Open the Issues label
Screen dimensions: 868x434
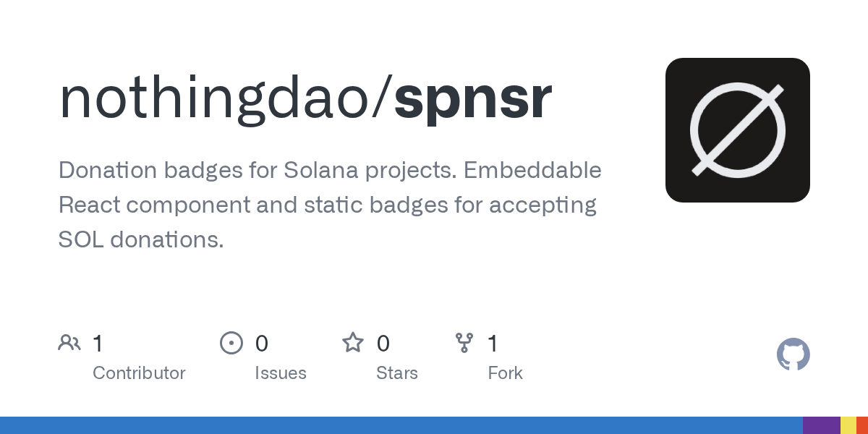[x=280, y=373]
